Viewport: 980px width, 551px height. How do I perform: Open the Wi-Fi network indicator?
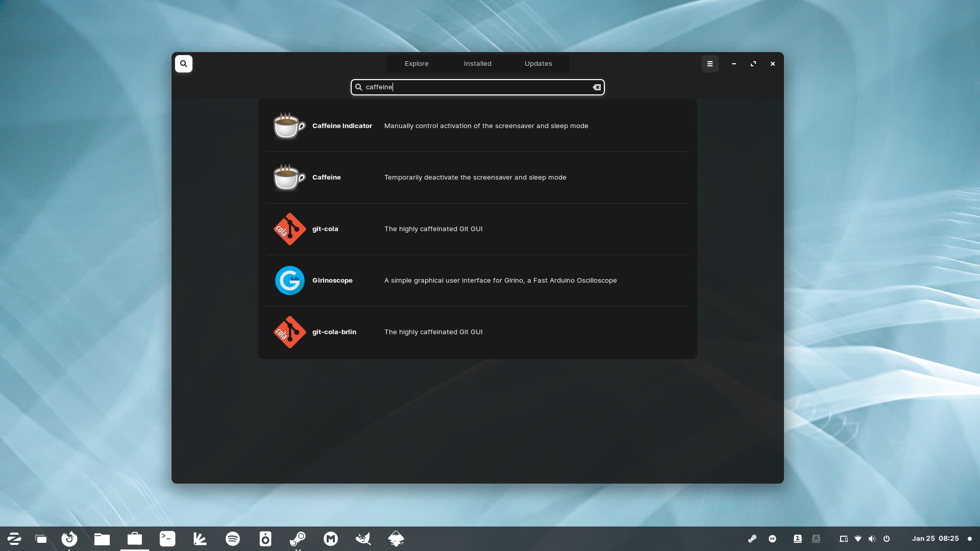pos(858,539)
